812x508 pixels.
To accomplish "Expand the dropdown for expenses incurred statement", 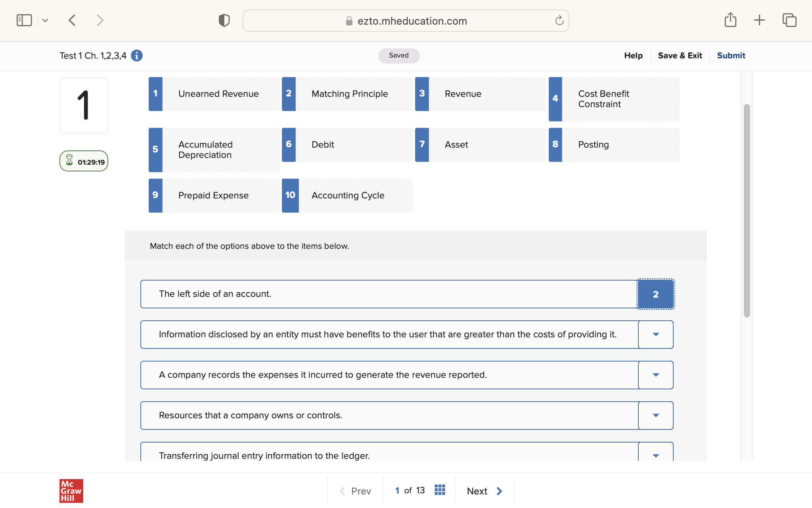I will click(655, 375).
